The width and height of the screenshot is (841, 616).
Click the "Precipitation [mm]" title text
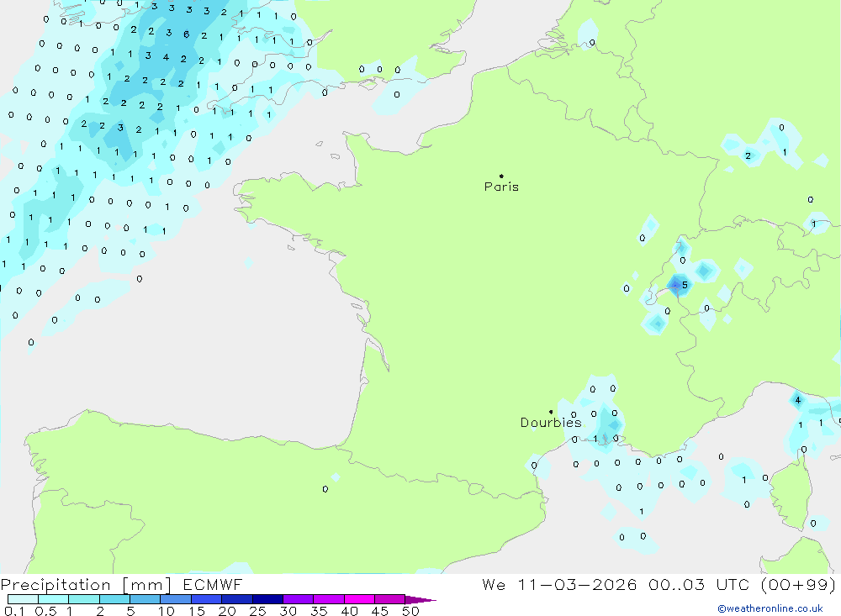86,584
